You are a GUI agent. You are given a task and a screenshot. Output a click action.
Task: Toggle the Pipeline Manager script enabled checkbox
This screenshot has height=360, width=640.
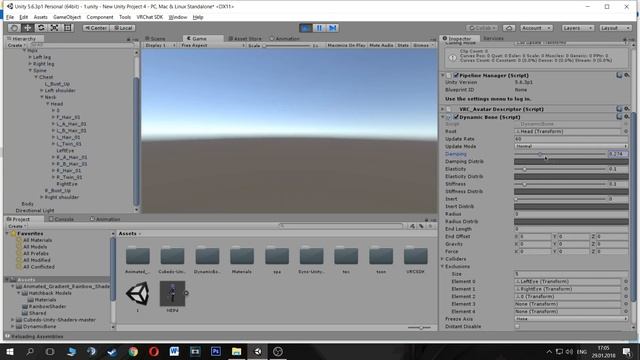tap(456, 76)
